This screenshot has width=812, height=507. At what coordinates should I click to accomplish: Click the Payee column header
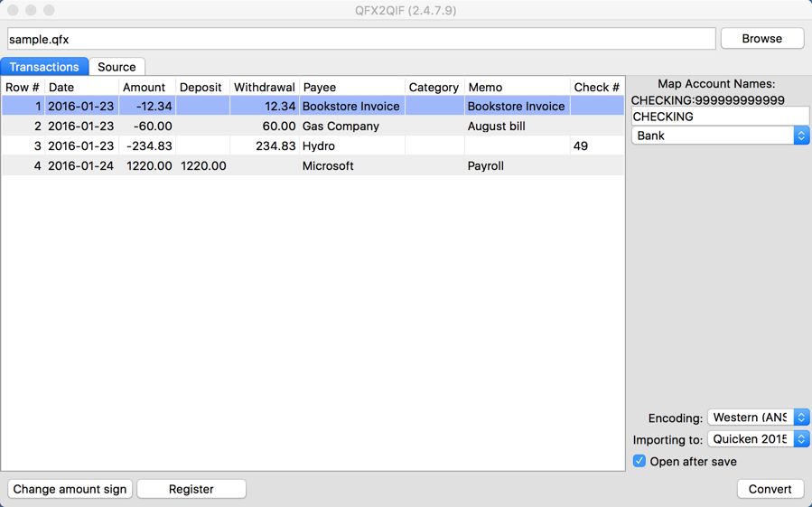[352, 88]
